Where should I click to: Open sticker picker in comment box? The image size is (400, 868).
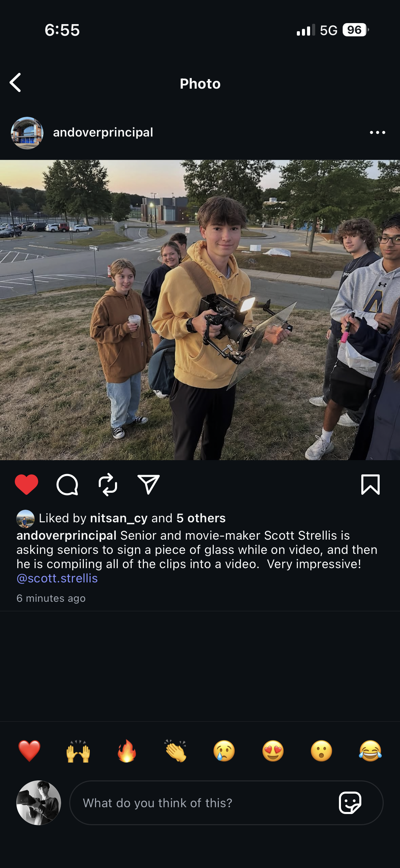click(350, 803)
